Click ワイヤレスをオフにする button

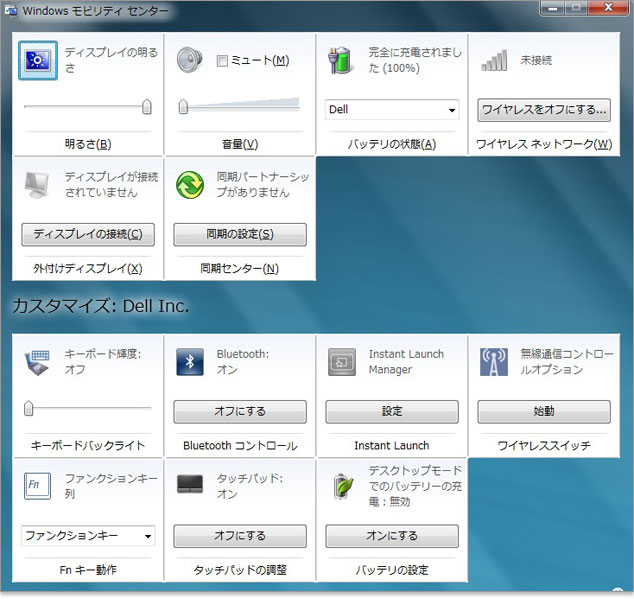coord(544,110)
